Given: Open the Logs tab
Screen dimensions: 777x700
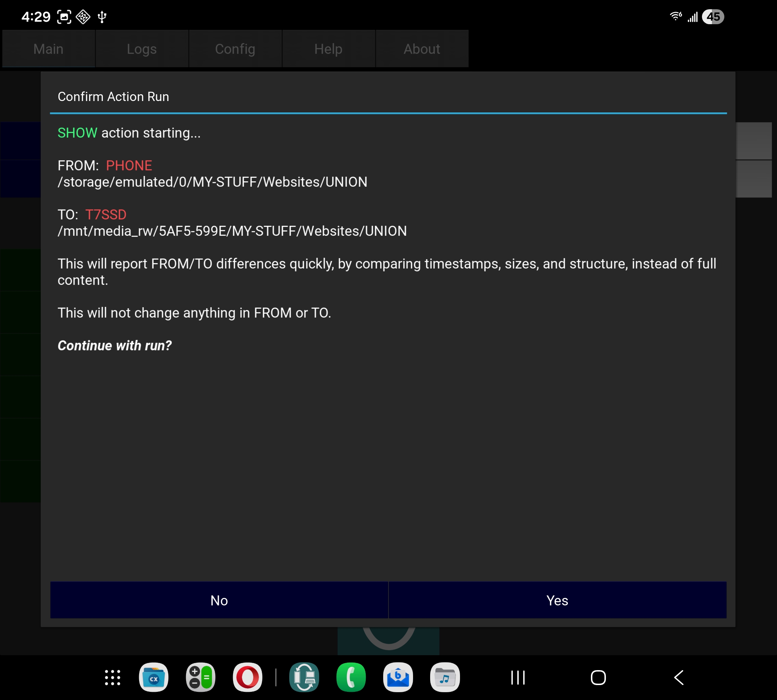Looking at the screenshot, I should (x=142, y=49).
